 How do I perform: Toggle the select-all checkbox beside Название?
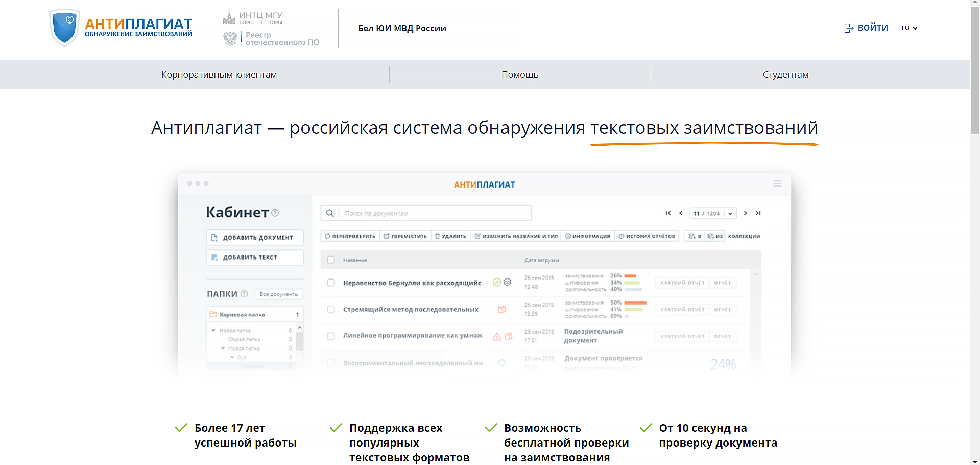click(331, 260)
